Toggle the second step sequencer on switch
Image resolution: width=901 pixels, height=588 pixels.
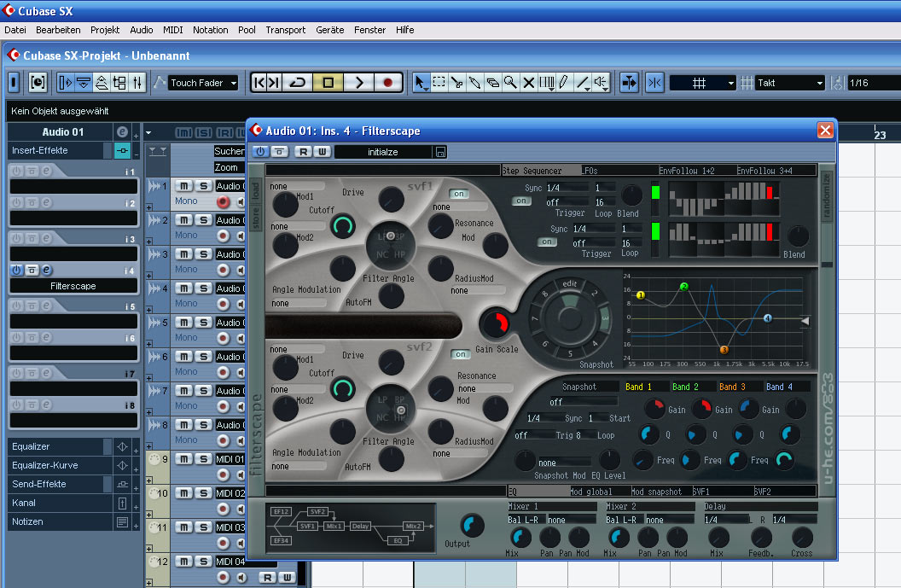pos(546,242)
